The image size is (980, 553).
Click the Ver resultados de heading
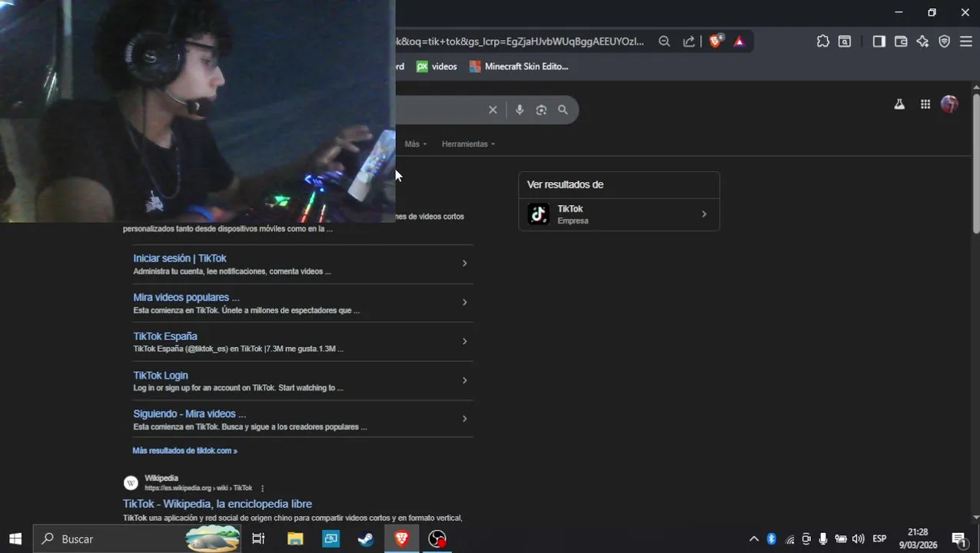click(565, 185)
